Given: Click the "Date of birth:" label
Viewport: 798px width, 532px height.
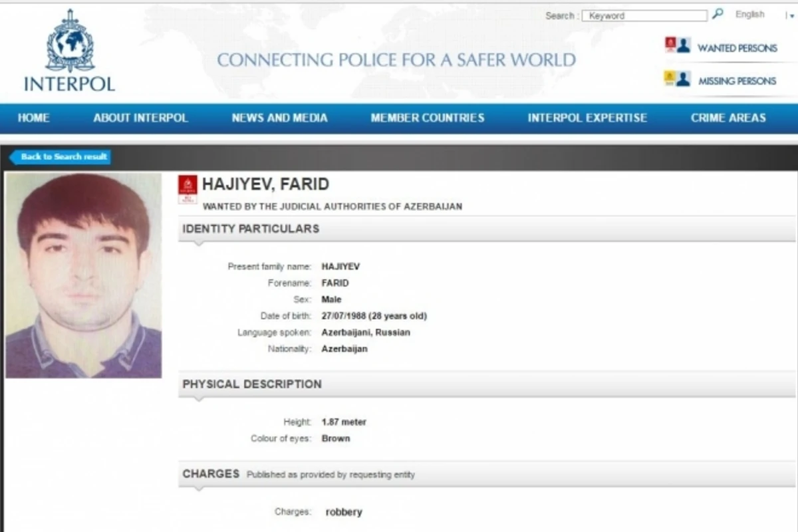Looking at the screenshot, I should tap(286, 316).
